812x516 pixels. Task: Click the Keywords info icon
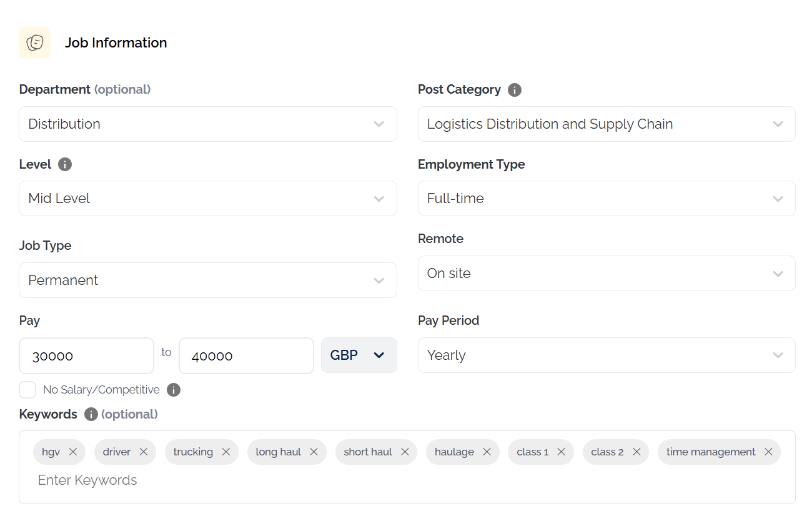coord(91,414)
